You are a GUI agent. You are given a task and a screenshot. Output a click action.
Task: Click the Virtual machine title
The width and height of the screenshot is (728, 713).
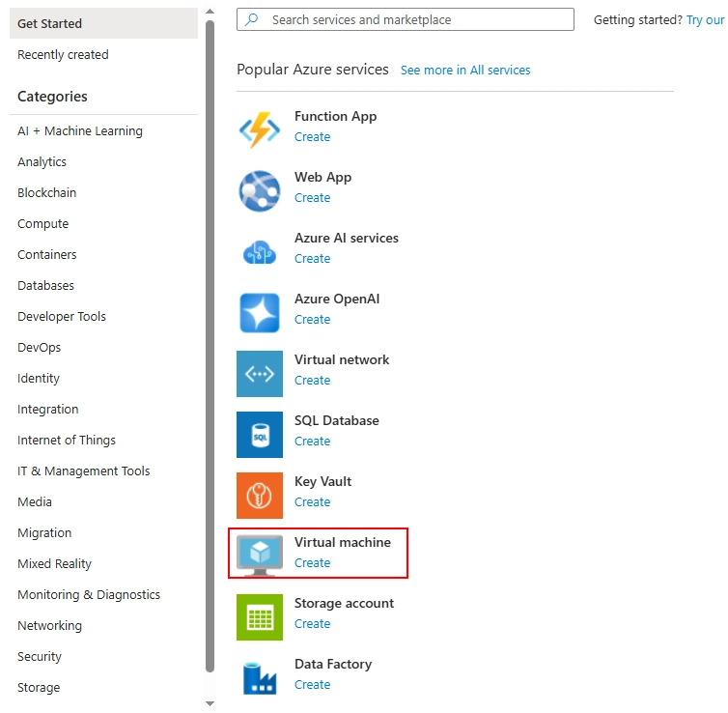click(343, 542)
